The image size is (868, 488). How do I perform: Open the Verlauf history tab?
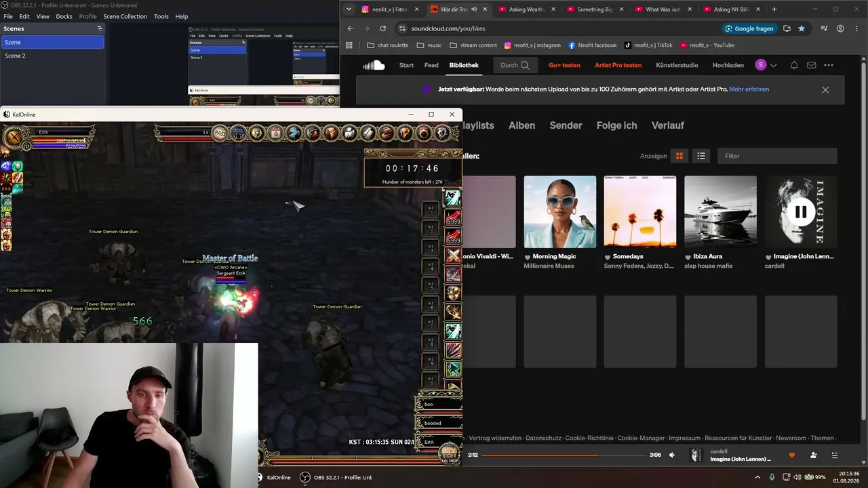(668, 125)
